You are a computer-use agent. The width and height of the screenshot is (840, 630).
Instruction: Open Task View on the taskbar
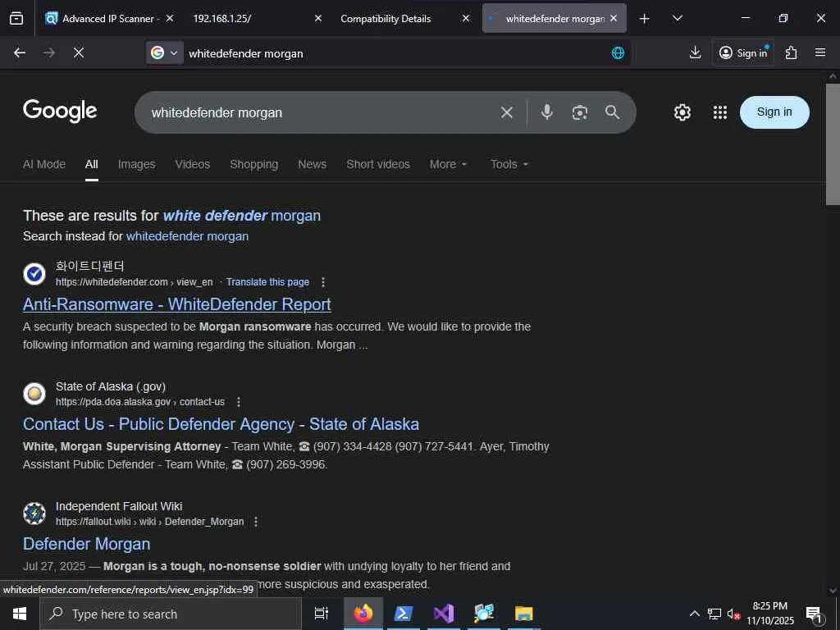[322, 614]
